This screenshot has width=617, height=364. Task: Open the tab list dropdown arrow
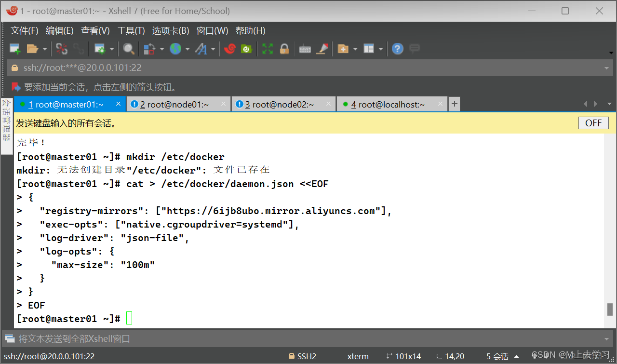pos(609,104)
